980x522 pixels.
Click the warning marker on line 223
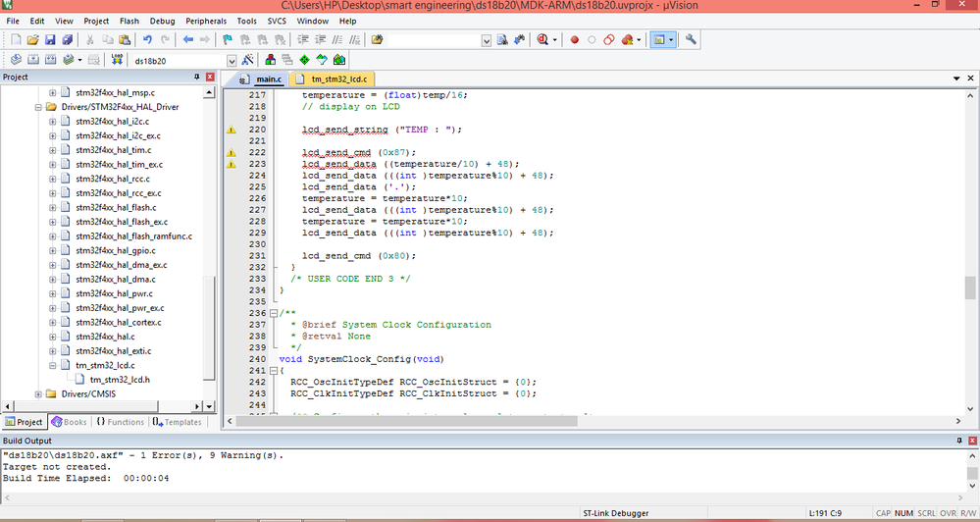coord(232,165)
